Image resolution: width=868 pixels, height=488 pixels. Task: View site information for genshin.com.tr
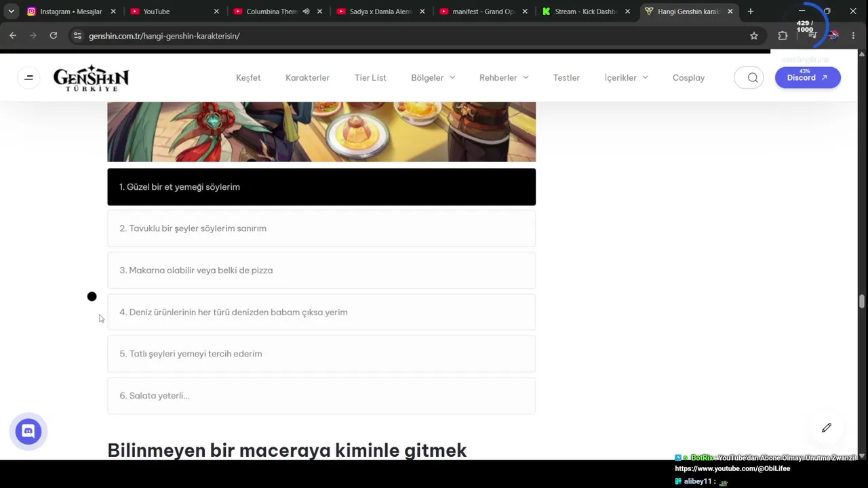click(x=77, y=36)
